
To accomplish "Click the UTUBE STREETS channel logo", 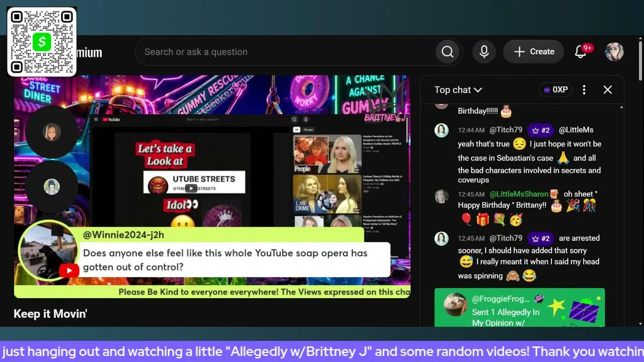I will tap(157, 185).
